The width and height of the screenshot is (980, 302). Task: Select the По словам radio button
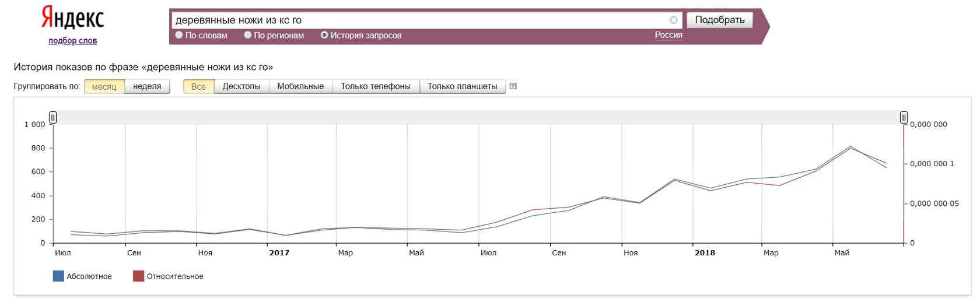tap(179, 35)
